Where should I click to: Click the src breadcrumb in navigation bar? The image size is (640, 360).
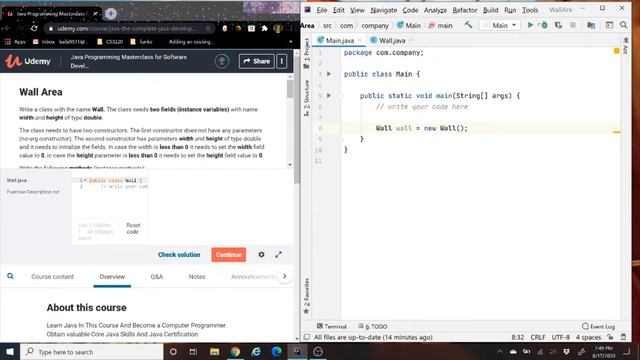327,25
